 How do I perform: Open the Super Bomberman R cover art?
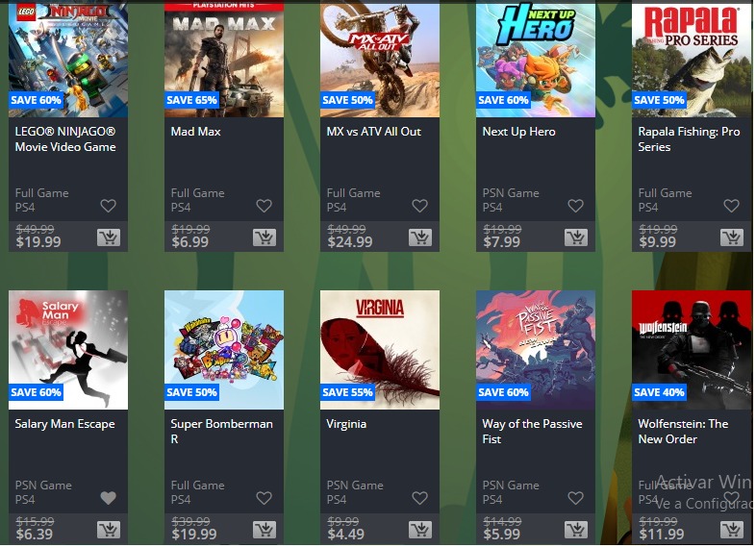point(224,350)
